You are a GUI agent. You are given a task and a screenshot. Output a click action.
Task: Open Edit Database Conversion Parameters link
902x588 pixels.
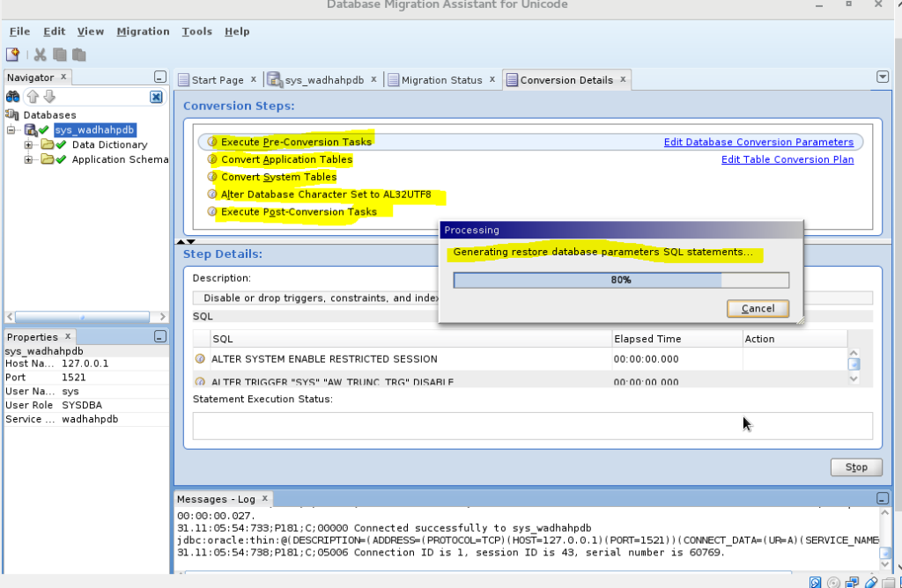point(759,142)
